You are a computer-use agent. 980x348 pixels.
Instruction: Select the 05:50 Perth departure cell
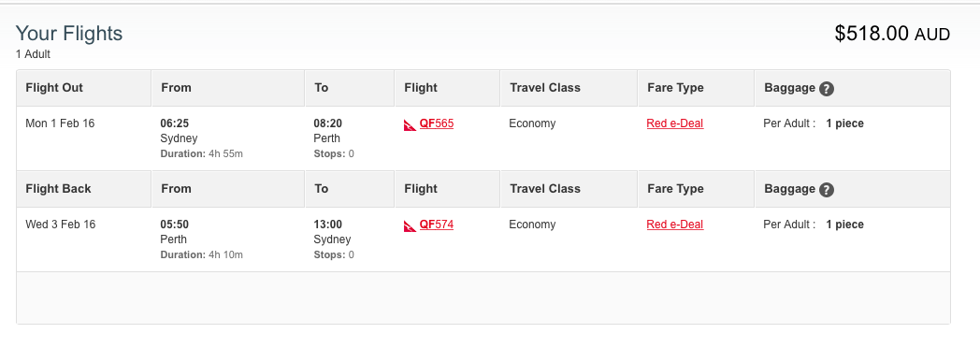pyautogui.click(x=227, y=239)
